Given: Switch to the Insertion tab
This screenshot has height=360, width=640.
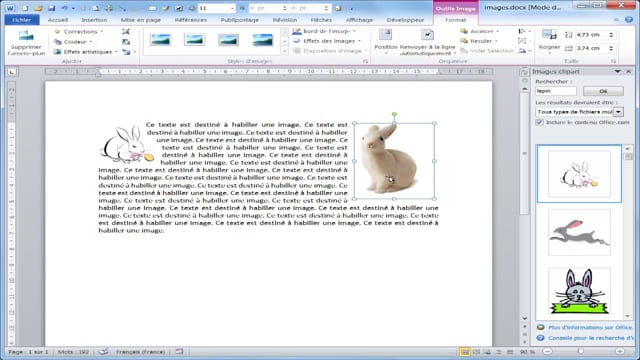Looking at the screenshot, I should click(94, 20).
